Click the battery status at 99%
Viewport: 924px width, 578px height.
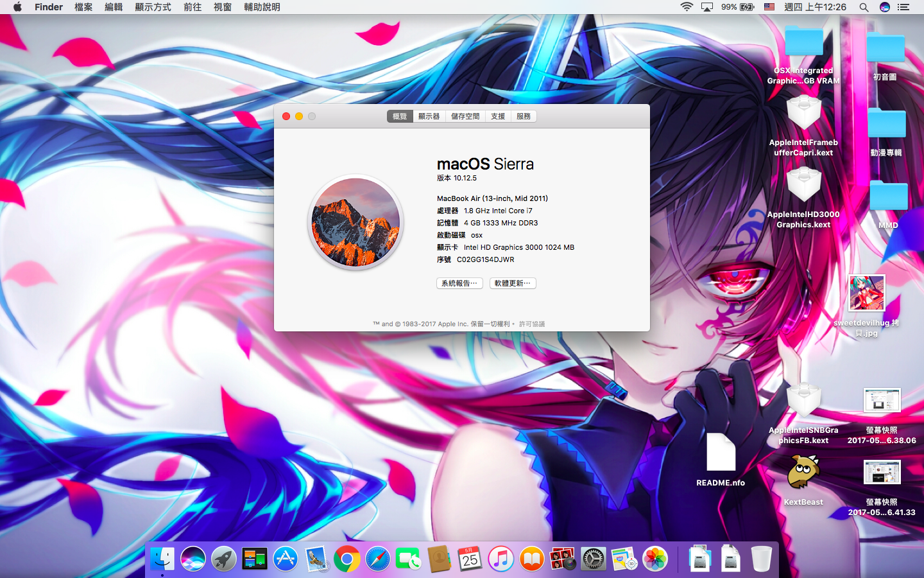point(737,7)
